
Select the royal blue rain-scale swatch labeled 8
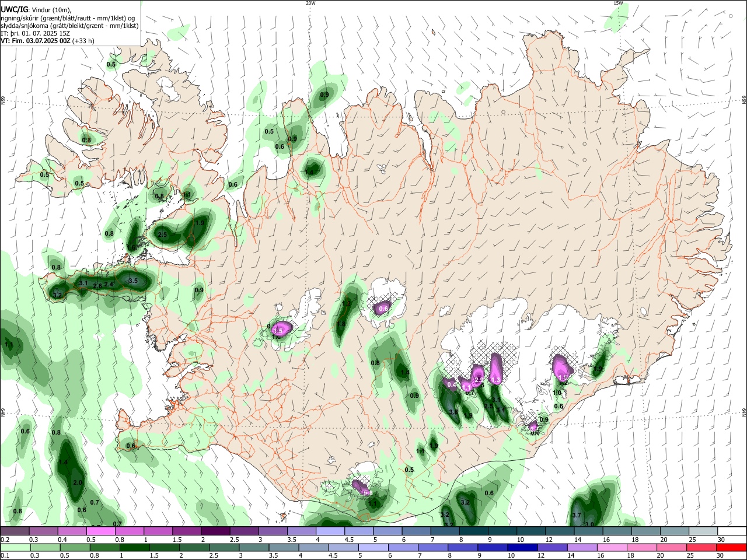(462, 547)
